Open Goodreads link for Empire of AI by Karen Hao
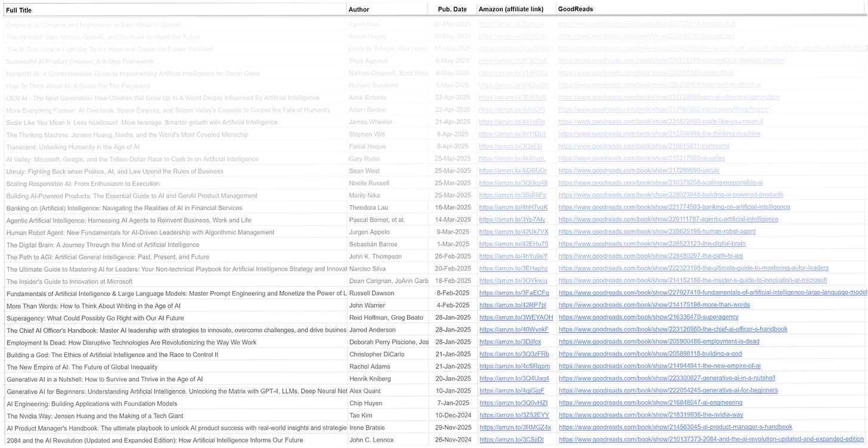The image size is (868, 448). 647,24
